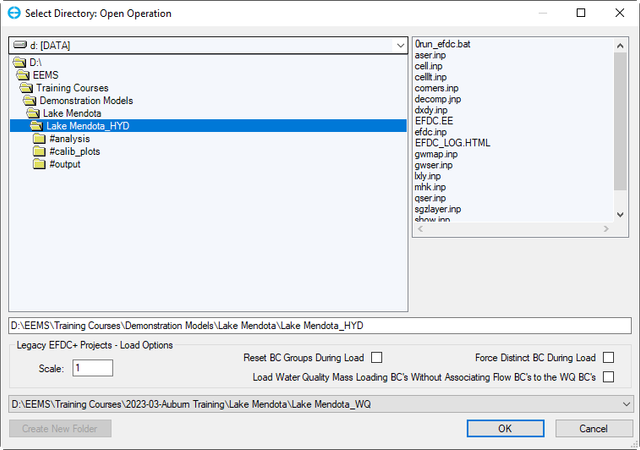The width and height of the screenshot is (640, 450).
Task: Open the recent directories dropdown
Action: pyautogui.click(x=626, y=404)
